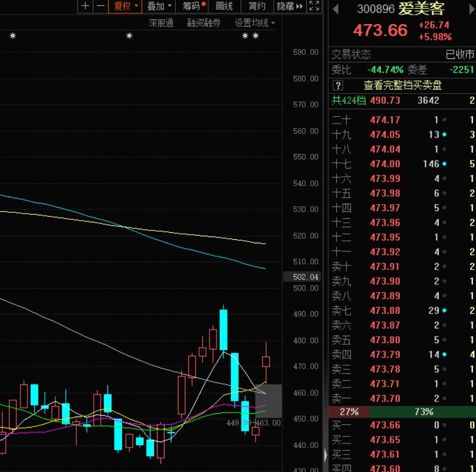
Task: Select the 卖九 row at 473.90
Action: pyautogui.click(x=402, y=281)
